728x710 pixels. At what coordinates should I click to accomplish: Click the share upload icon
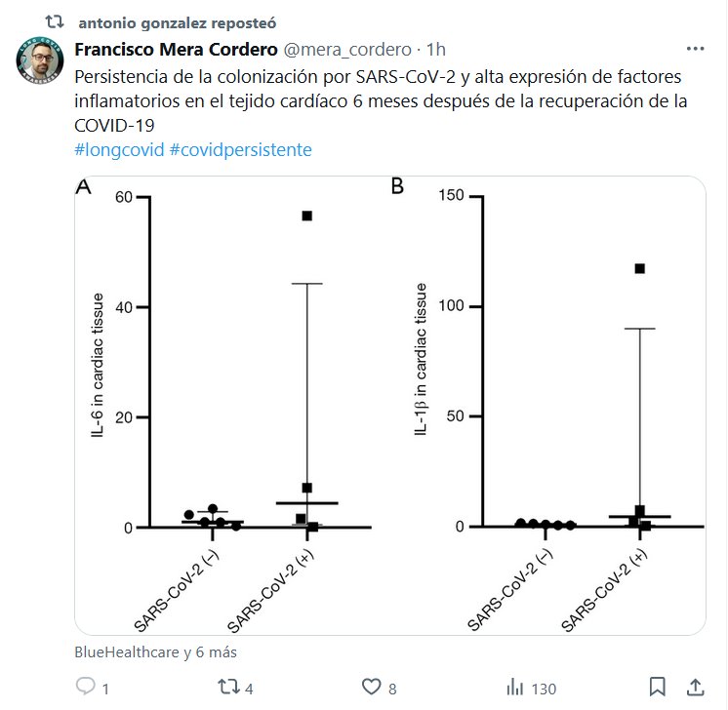pyautogui.click(x=696, y=688)
